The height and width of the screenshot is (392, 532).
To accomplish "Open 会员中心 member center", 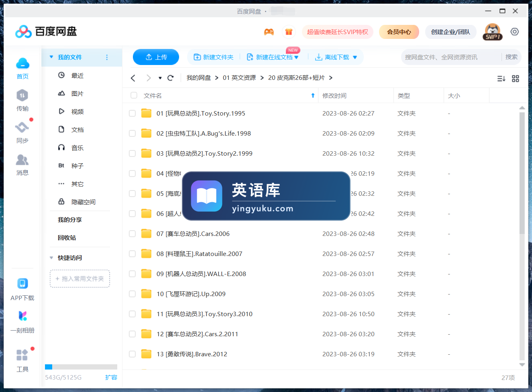I will (399, 32).
